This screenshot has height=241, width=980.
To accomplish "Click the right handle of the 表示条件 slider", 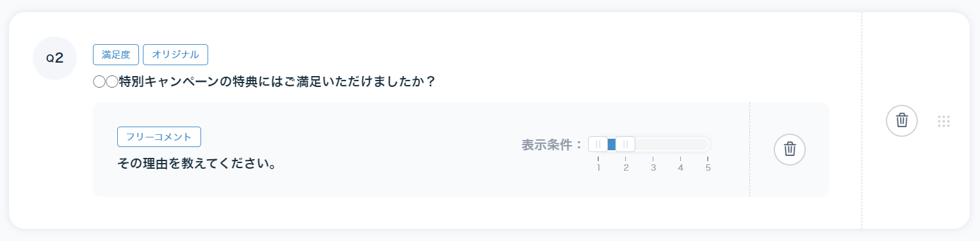I will [x=625, y=144].
